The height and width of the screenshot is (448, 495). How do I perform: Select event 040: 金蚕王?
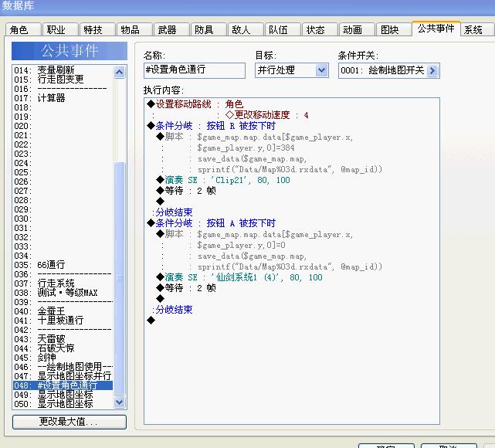[x=63, y=311]
